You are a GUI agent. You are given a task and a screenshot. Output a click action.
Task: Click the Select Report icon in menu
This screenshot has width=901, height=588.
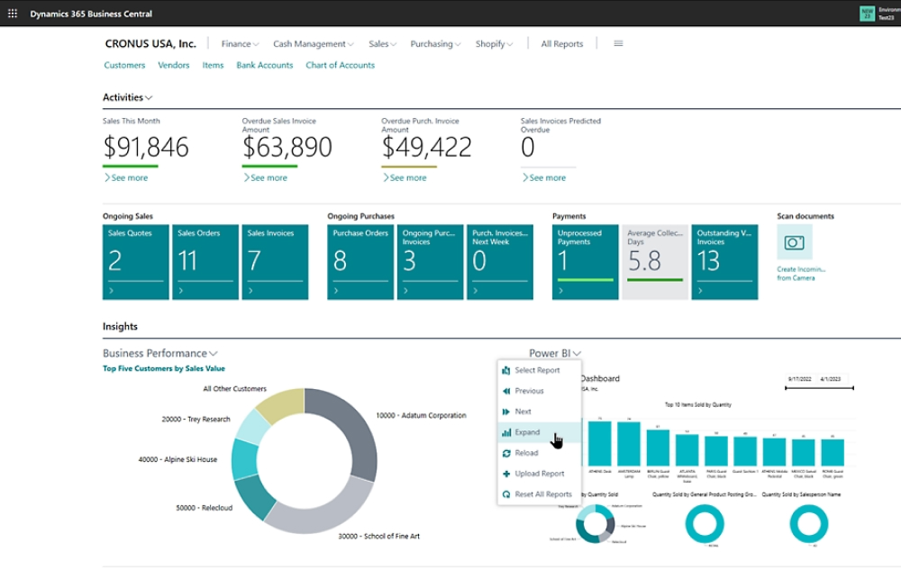click(x=506, y=370)
